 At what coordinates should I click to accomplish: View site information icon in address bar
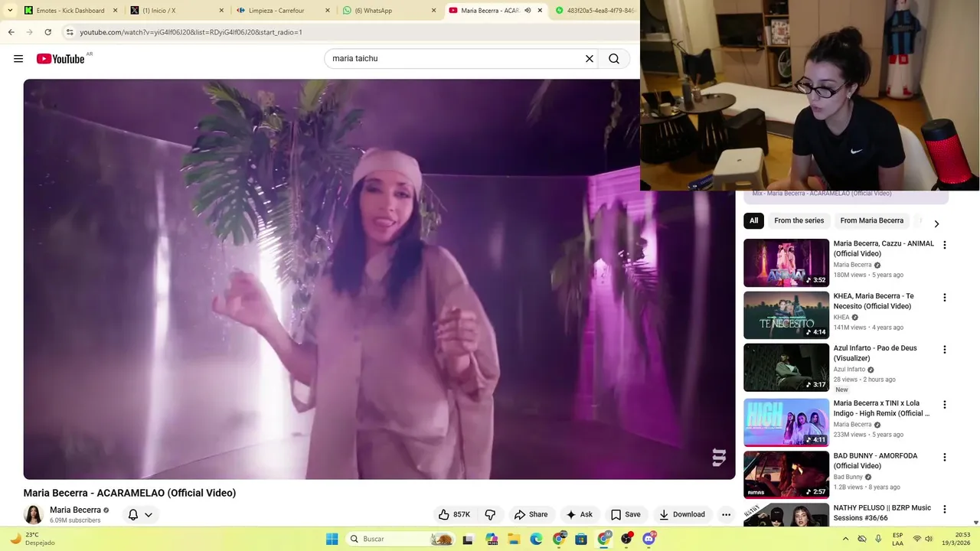(x=70, y=32)
